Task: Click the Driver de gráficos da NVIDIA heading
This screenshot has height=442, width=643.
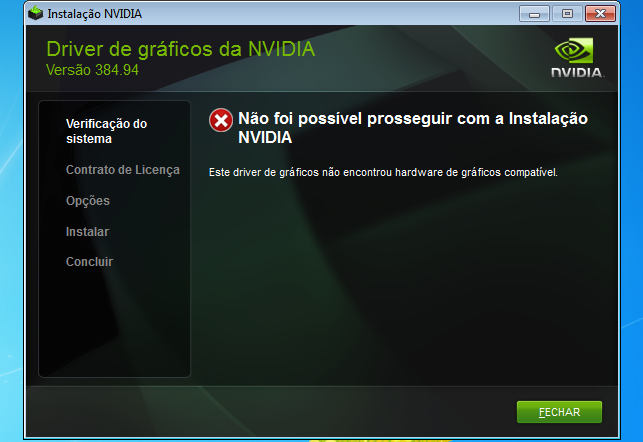Action: coord(180,49)
